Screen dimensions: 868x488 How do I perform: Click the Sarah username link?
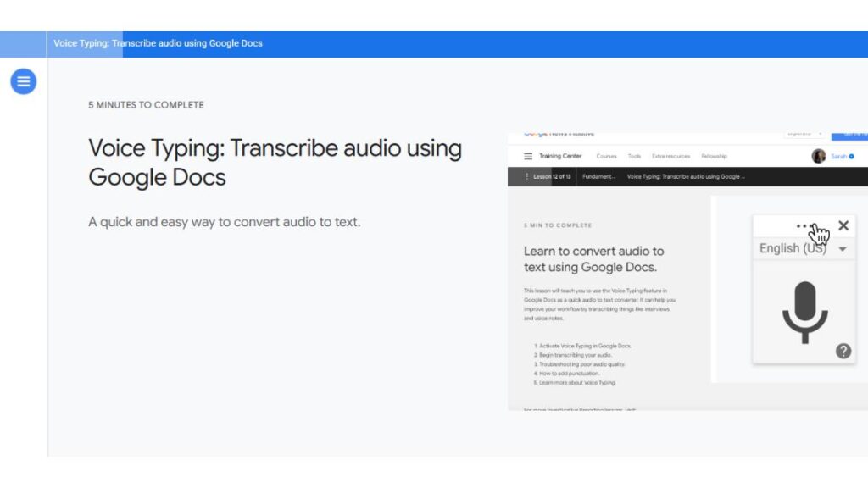click(x=838, y=157)
